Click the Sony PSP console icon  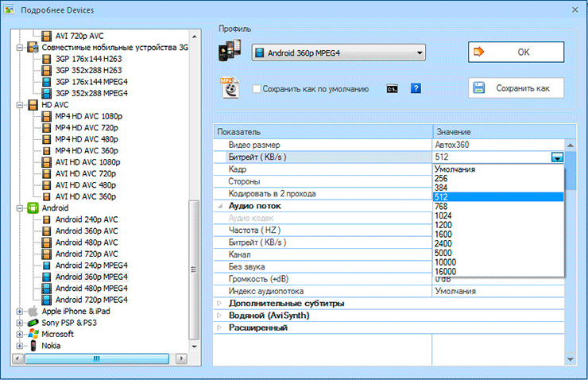pyautogui.click(x=33, y=323)
